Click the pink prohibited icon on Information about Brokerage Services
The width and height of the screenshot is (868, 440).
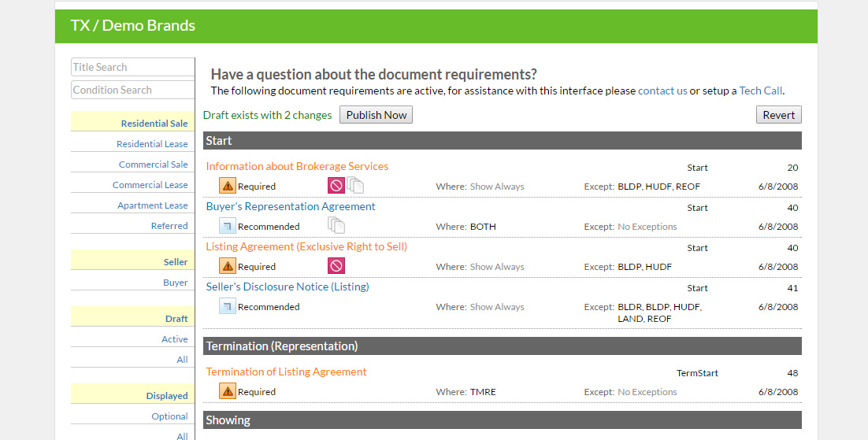pos(336,186)
